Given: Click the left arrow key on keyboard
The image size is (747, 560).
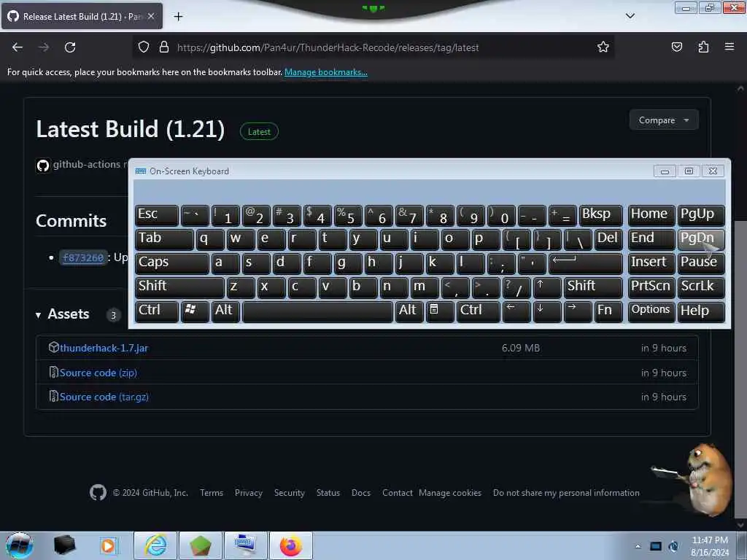Looking at the screenshot, I should (x=516, y=311).
